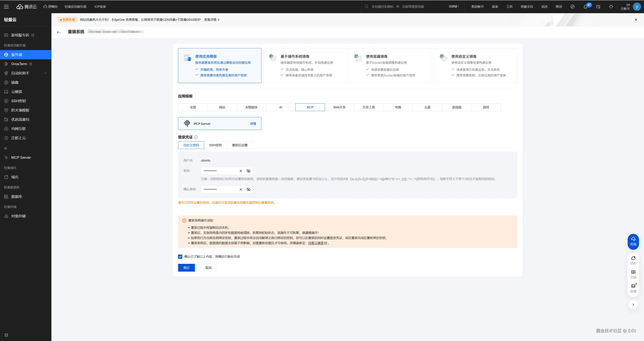Click the hamburger menu icon at top left
This screenshot has width=644, height=341.
[6, 7]
